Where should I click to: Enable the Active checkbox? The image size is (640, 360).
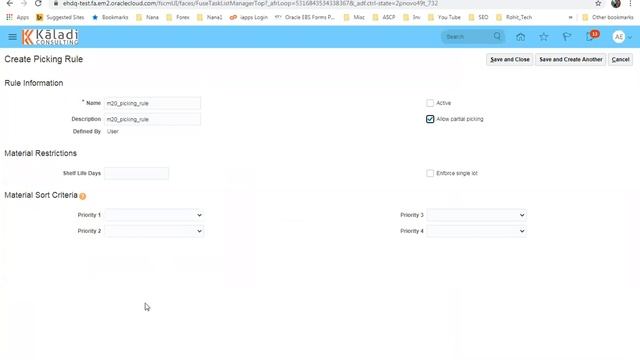click(x=430, y=103)
